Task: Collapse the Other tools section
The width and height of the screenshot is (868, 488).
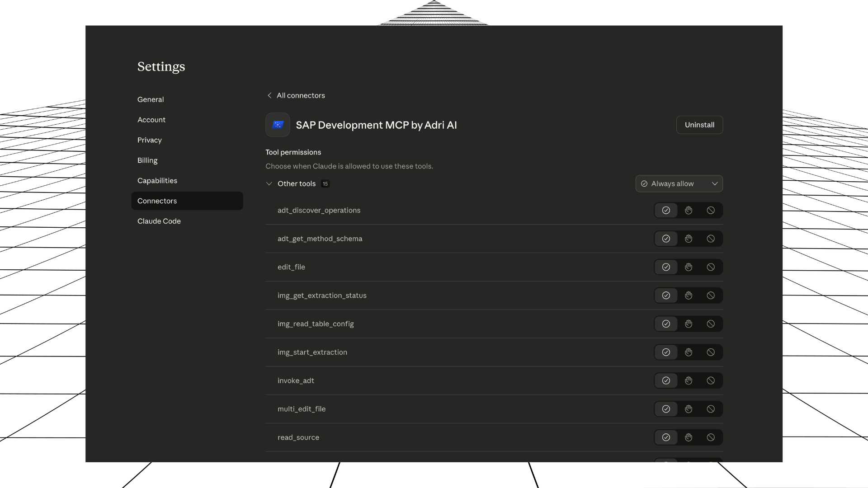Action: [x=269, y=183]
